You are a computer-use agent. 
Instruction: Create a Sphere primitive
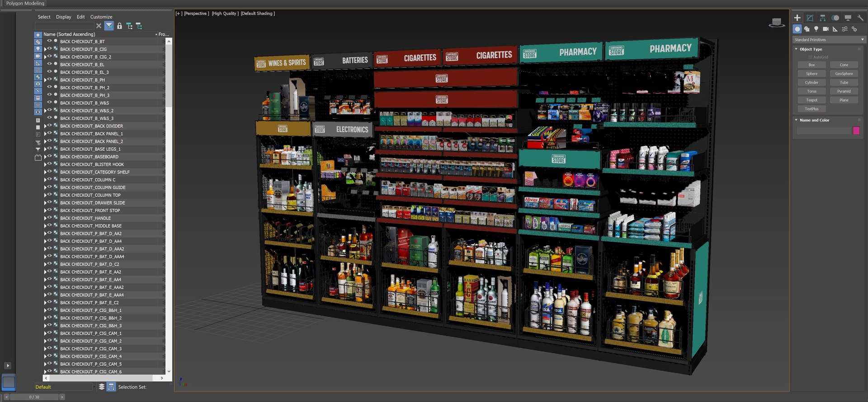tap(811, 74)
